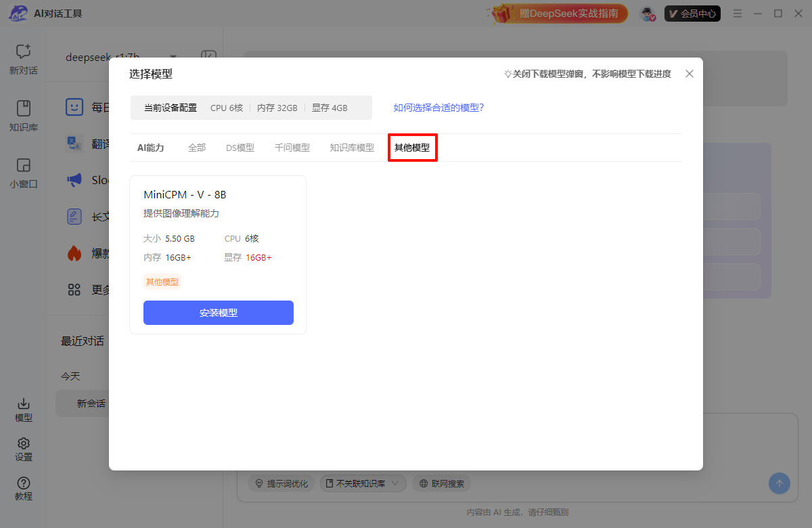Click the AI对话工具 app logo
812x528 pixels.
point(19,14)
